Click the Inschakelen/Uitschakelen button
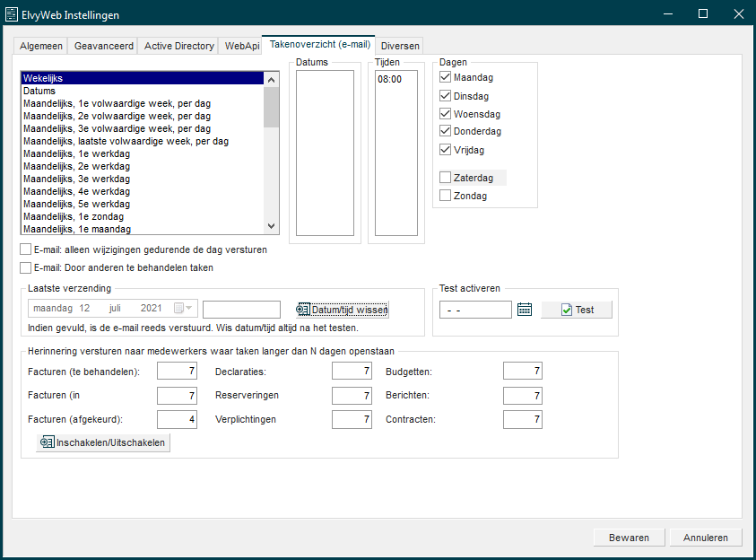The height and width of the screenshot is (560, 756). pos(103,442)
